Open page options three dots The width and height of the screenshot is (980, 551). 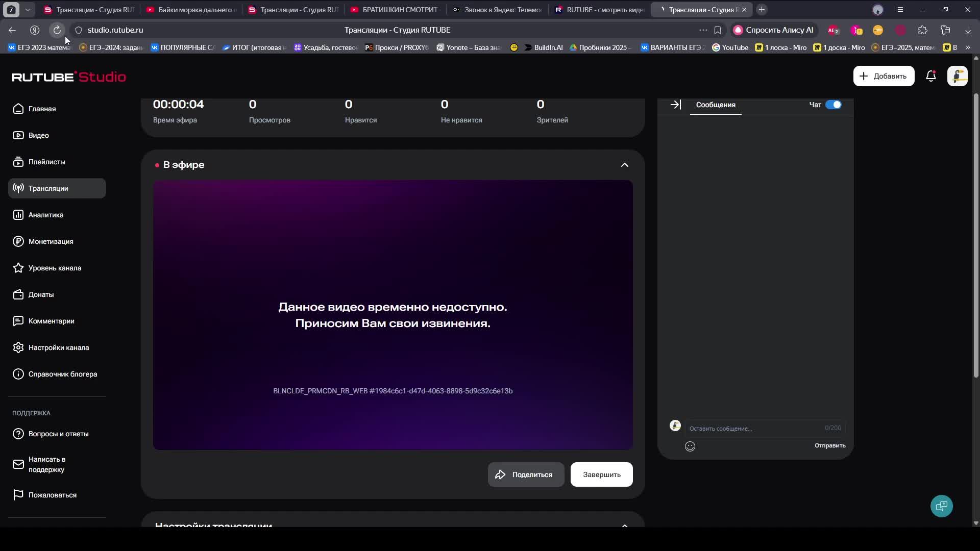703,30
